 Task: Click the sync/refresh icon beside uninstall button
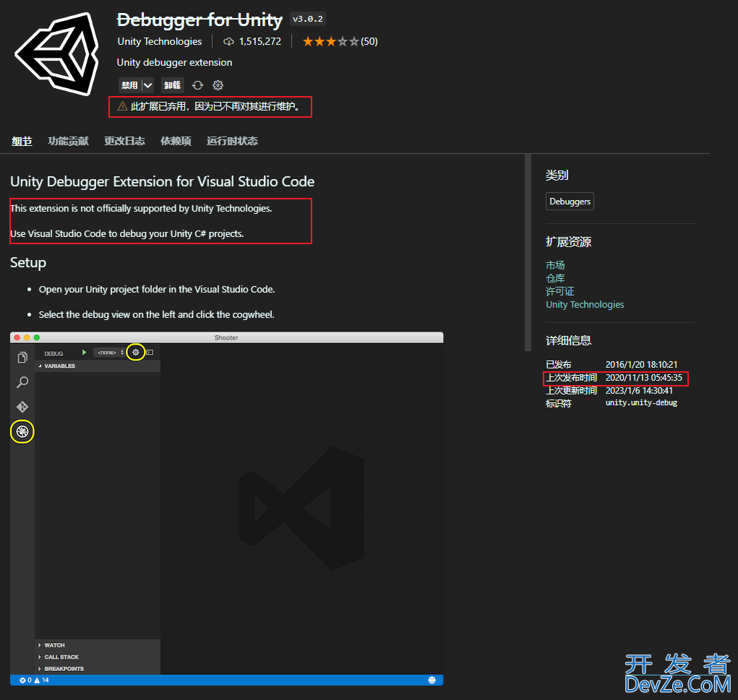197,85
